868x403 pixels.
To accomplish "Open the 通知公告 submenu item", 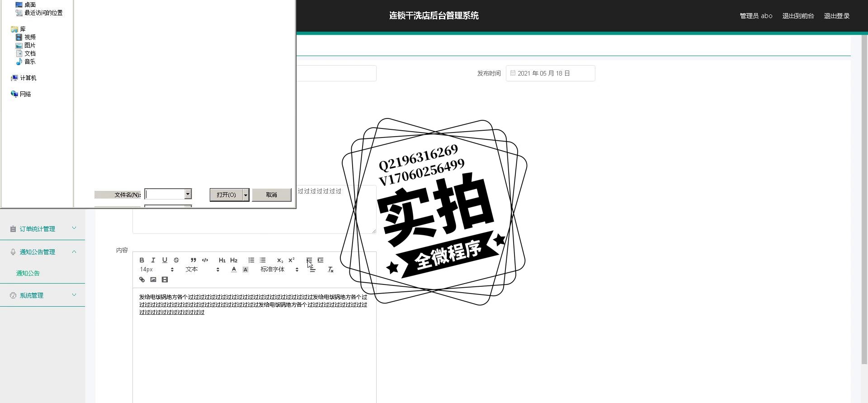I will pyautogui.click(x=28, y=273).
